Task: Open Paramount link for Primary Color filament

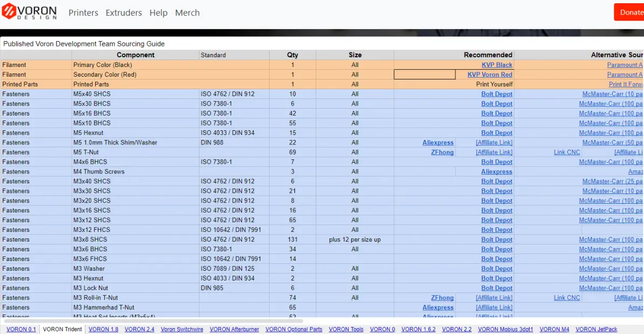Action: click(625, 65)
